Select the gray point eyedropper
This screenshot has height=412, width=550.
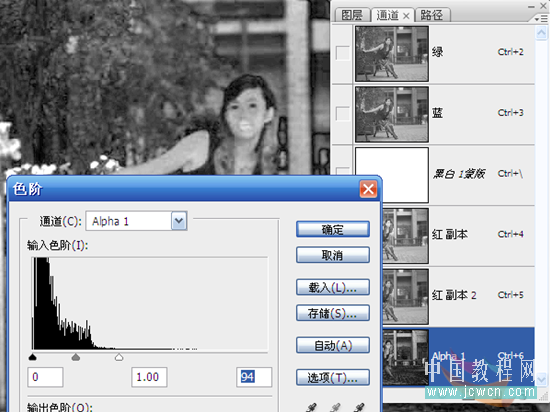coord(336,407)
